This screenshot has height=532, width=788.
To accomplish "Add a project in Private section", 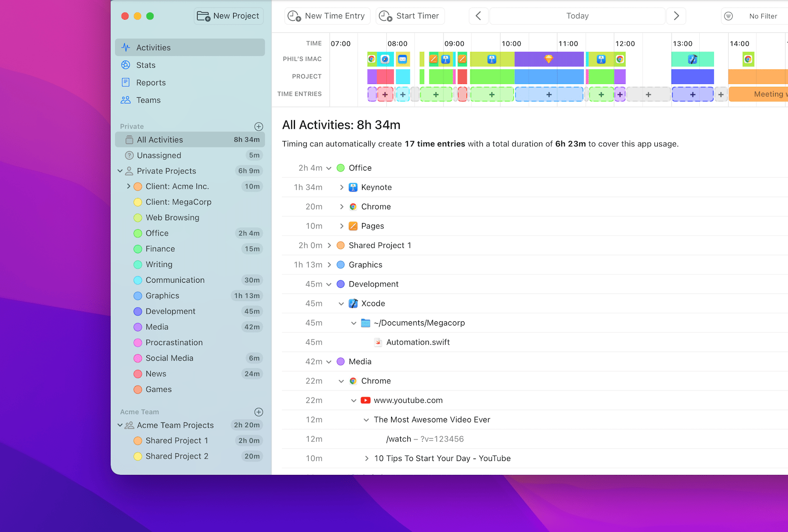I will (x=259, y=126).
